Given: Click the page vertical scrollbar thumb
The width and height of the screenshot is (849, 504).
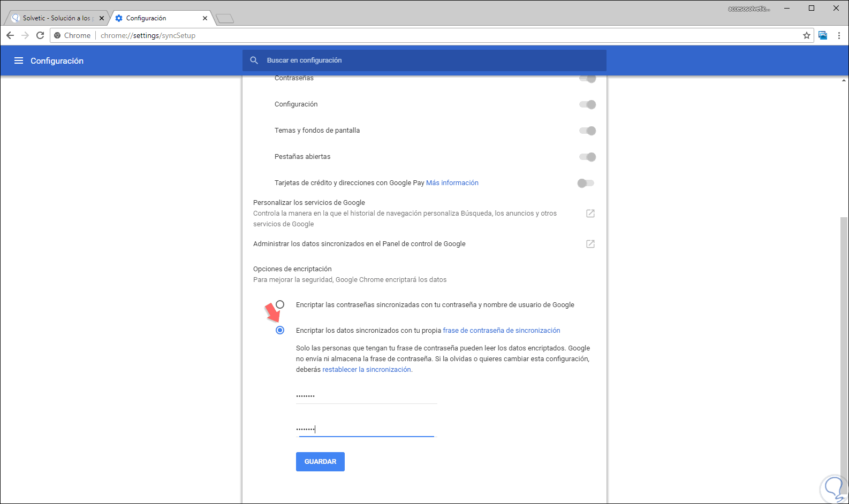Looking at the screenshot, I should pos(844,356).
